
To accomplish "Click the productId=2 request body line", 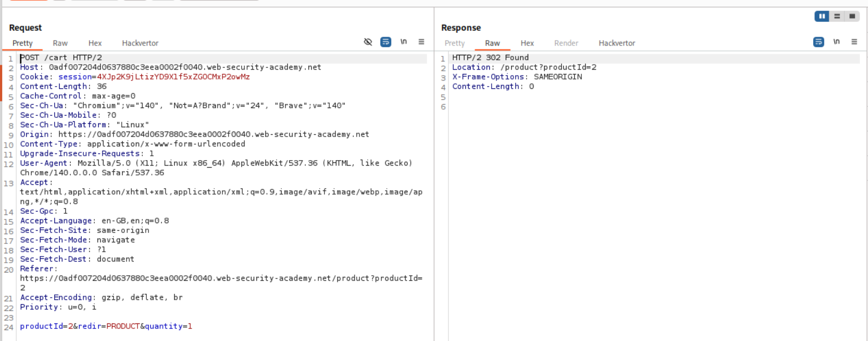I will click(106, 326).
